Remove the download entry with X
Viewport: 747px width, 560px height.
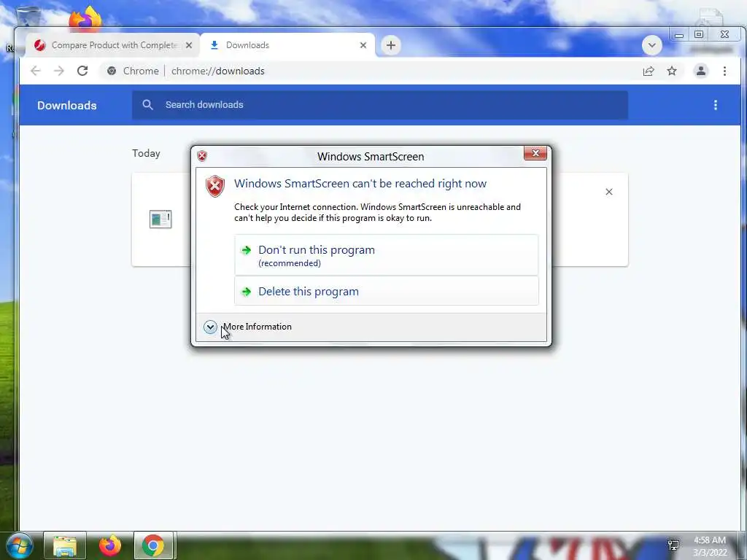point(609,192)
